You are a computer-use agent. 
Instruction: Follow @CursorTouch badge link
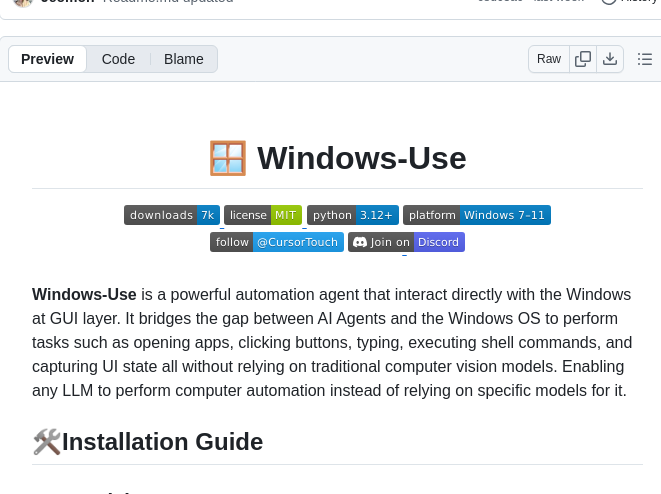click(277, 242)
